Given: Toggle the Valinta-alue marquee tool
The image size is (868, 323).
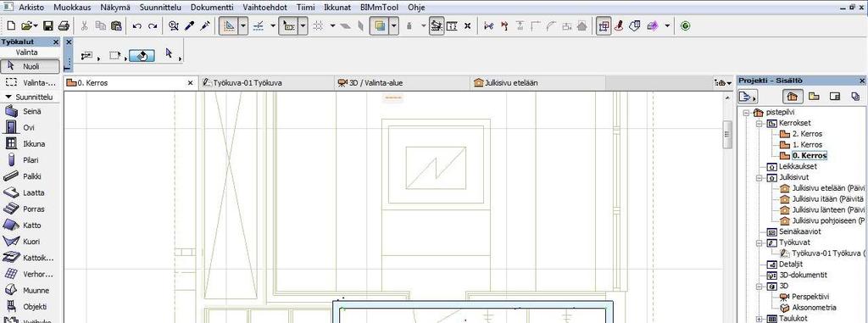Looking at the screenshot, I should click(31, 82).
